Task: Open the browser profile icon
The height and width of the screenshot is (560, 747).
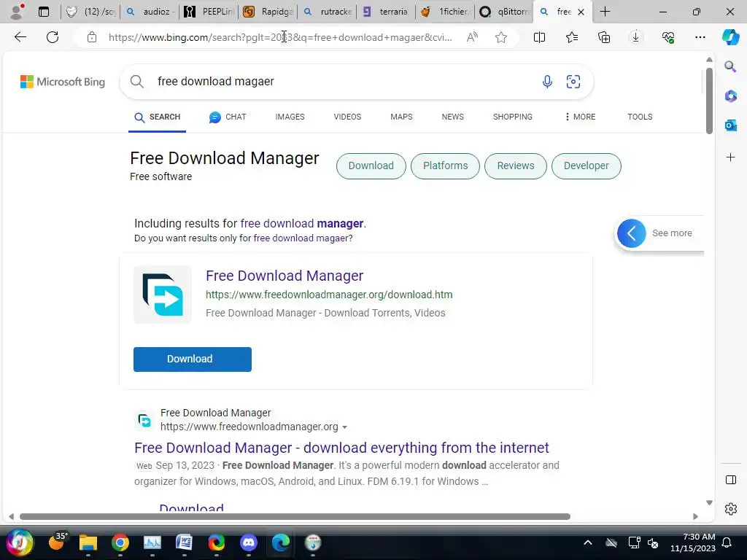Action: click(x=18, y=12)
